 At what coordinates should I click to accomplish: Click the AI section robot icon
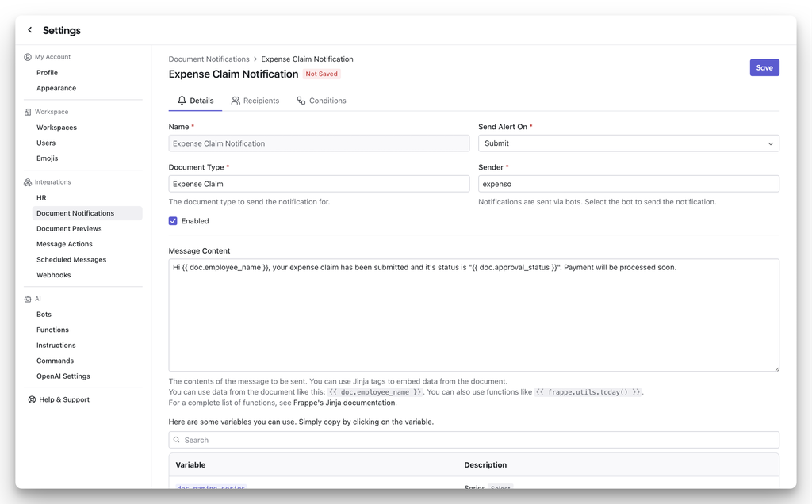pos(28,299)
